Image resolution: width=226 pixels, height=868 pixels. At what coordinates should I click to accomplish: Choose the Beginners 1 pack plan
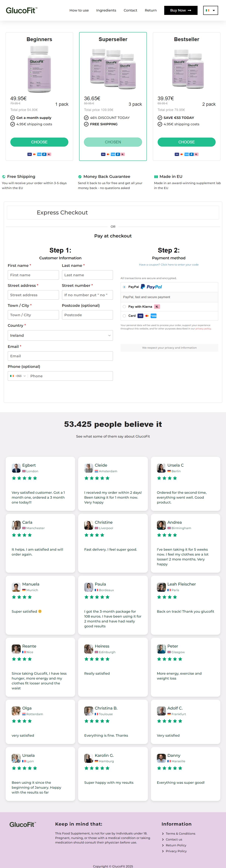(39, 142)
